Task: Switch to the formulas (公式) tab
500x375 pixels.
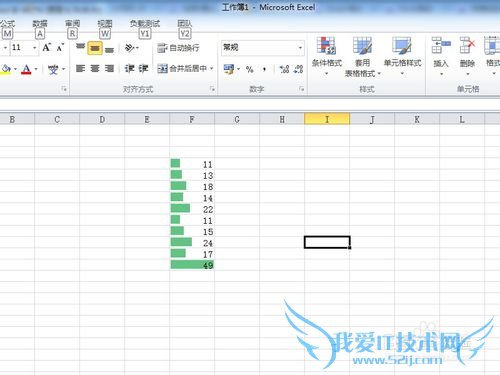Action: 7,24
